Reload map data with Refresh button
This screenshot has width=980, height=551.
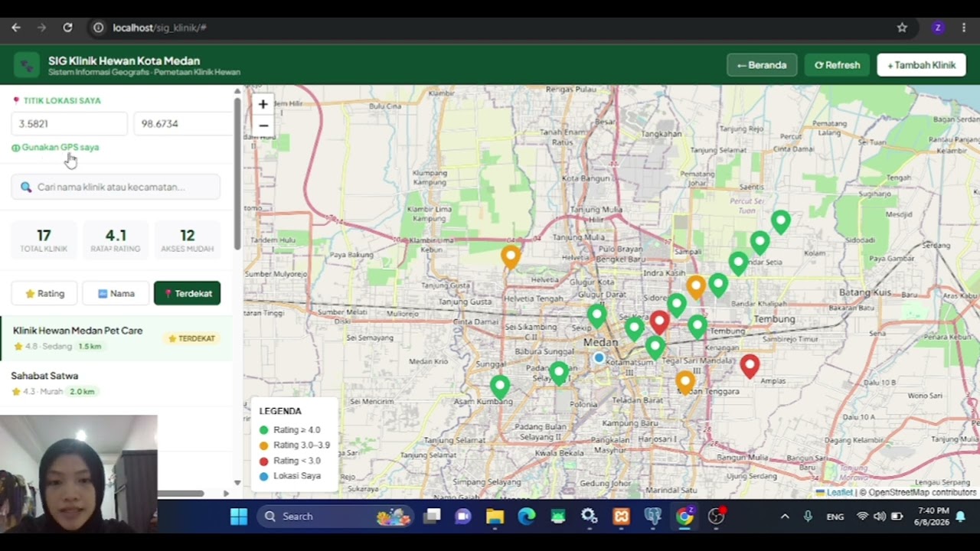pyautogui.click(x=837, y=65)
